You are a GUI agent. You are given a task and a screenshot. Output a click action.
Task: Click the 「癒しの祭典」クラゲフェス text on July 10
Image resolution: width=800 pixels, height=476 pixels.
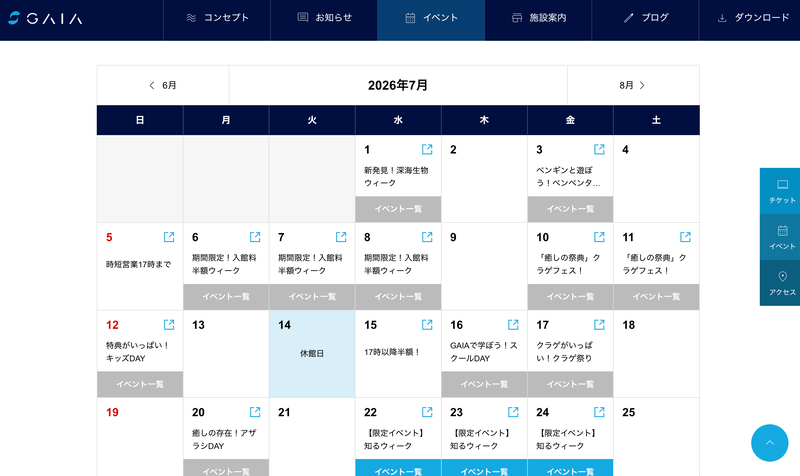click(x=568, y=264)
